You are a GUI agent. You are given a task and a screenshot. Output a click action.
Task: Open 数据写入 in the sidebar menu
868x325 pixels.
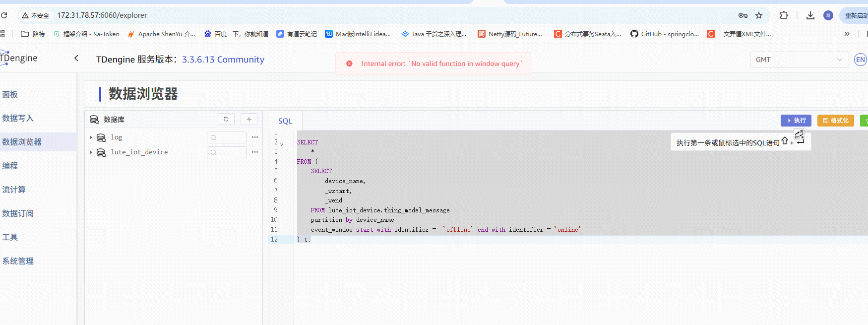(x=18, y=118)
